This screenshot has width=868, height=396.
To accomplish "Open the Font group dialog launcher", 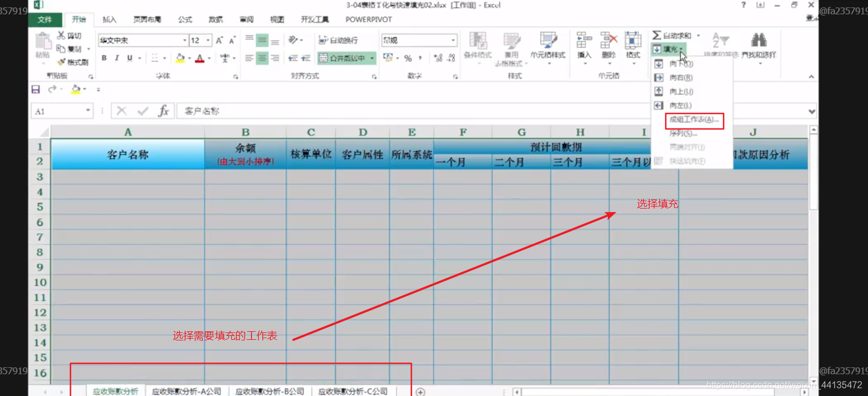I will (235, 76).
